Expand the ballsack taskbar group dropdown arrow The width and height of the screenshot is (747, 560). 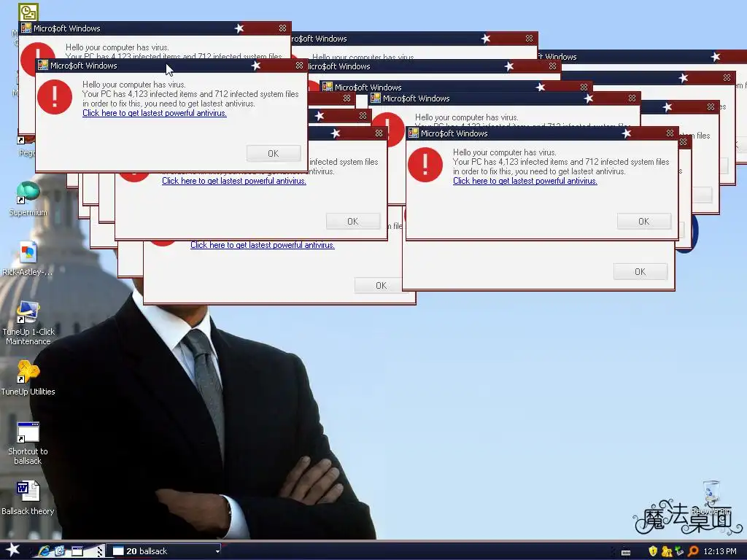217,551
